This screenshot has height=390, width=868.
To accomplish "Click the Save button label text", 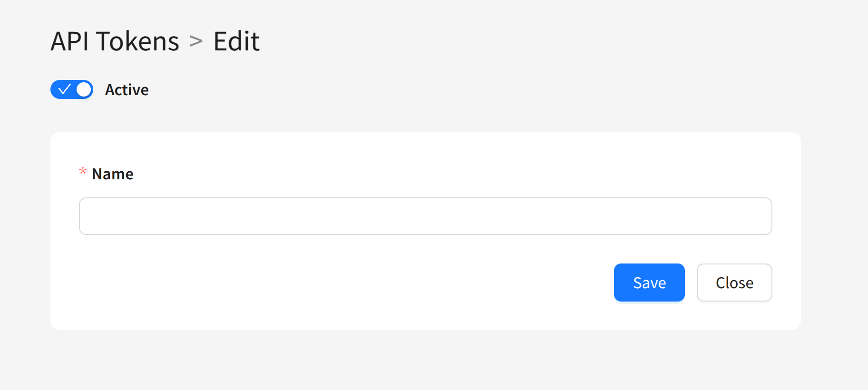I will (x=649, y=283).
